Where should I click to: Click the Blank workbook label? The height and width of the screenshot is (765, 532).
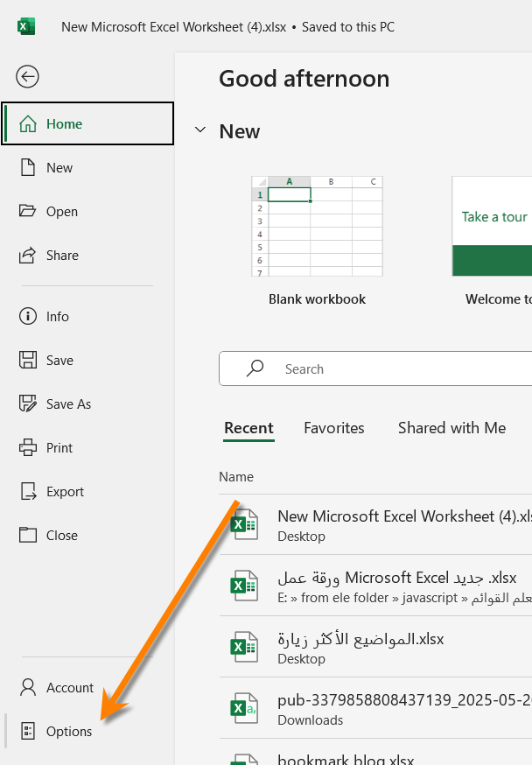[317, 299]
